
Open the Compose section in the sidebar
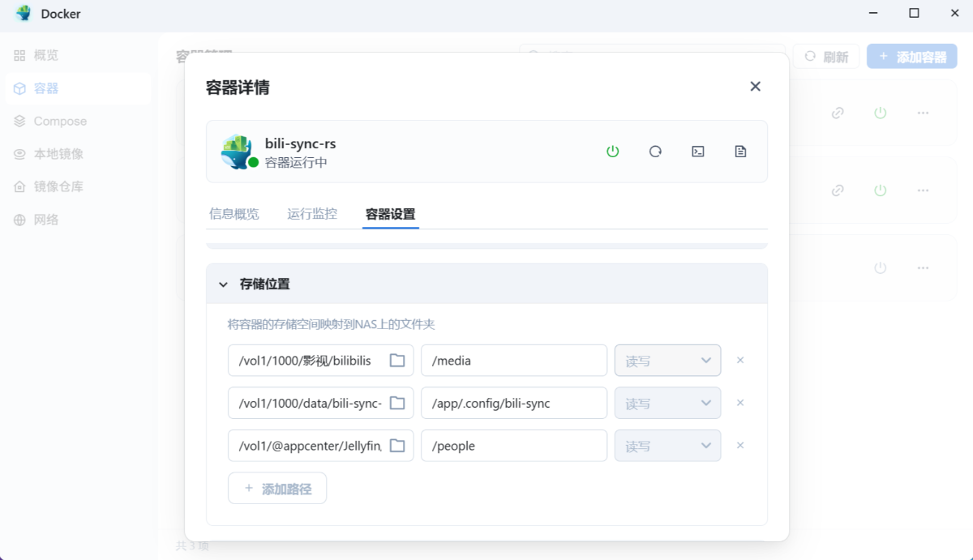pos(58,121)
